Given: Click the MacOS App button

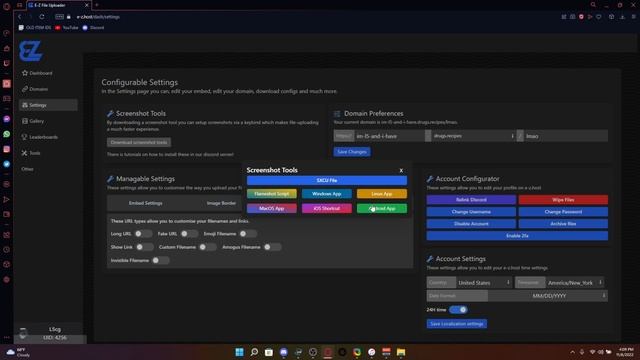Looking at the screenshot, I should (x=272, y=208).
